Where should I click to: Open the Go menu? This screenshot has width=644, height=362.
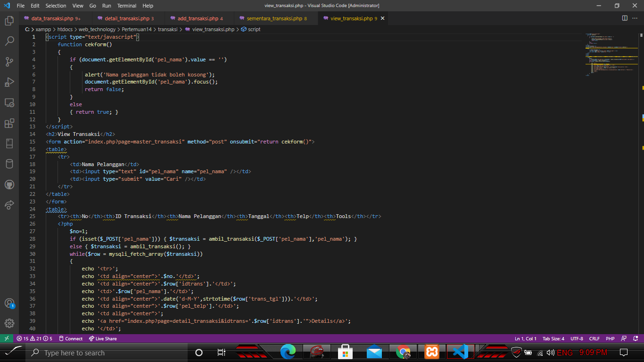[93, 6]
